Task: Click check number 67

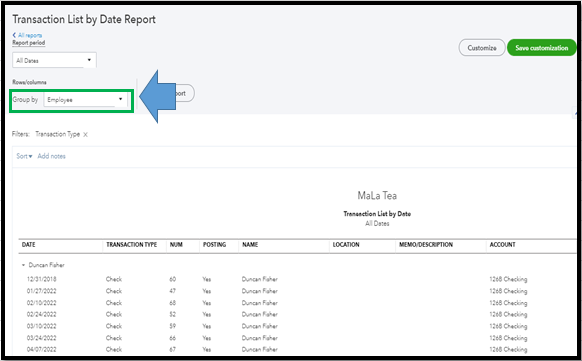Action: pyautogui.click(x=173, y=349)
